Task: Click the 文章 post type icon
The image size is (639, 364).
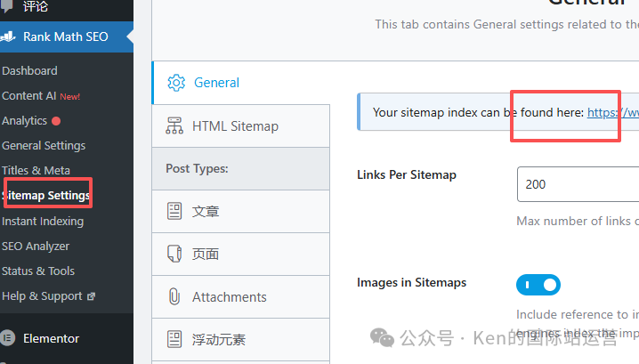Action: pos(174,211)
